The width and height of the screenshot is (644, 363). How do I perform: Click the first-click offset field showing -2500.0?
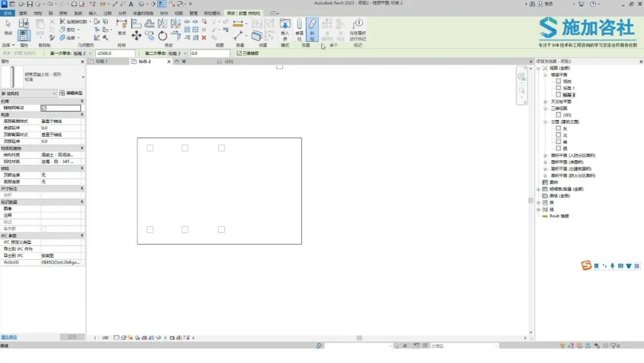click(115, 54)
